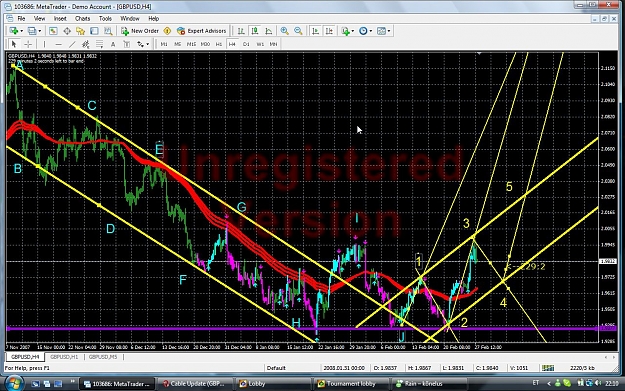Switch to Cable Update taskbar window
The height and width of the screenshot is (391, 625).
pos(194,384)
